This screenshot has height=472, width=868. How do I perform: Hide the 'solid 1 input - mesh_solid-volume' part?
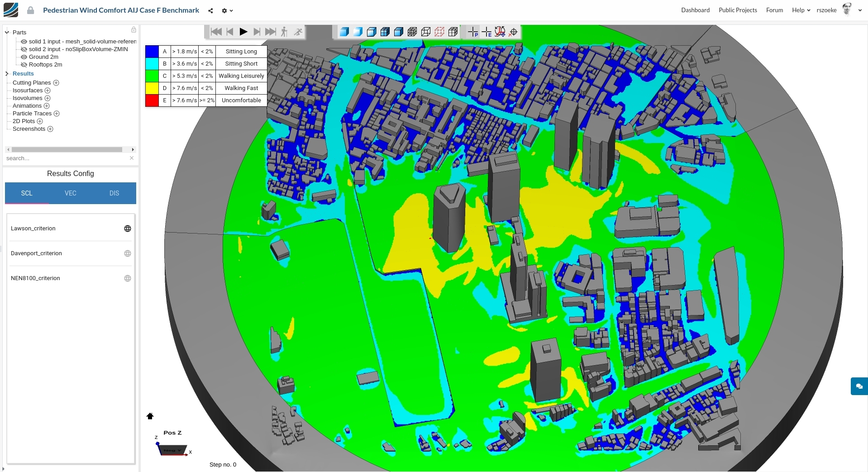[24, 41]
